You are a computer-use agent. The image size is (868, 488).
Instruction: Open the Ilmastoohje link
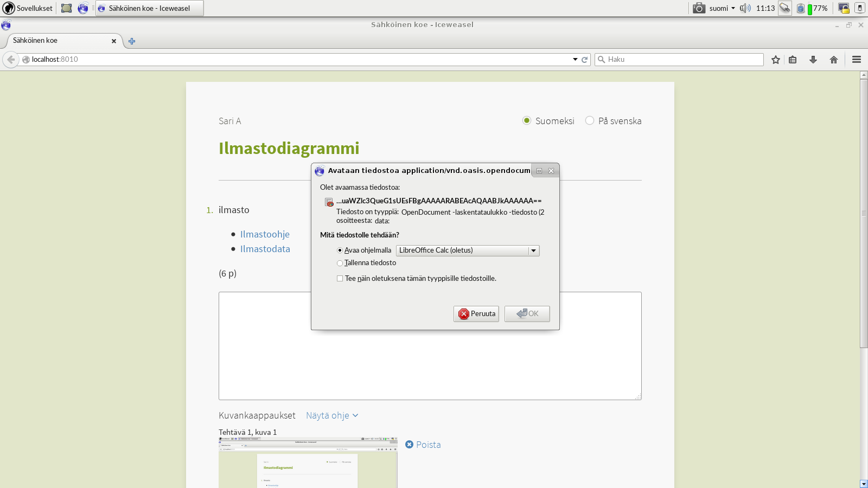click(x=265, y=234)
